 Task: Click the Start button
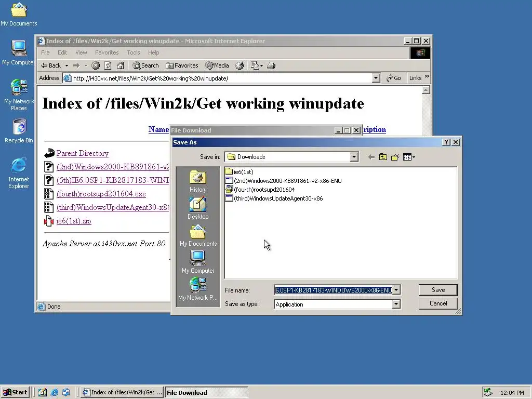(15, 392)
